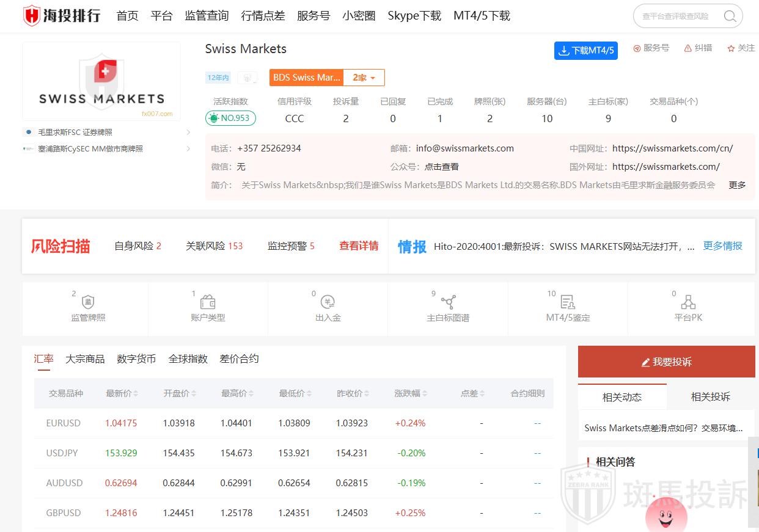Click the search magnifier icon

click(730, 16)
